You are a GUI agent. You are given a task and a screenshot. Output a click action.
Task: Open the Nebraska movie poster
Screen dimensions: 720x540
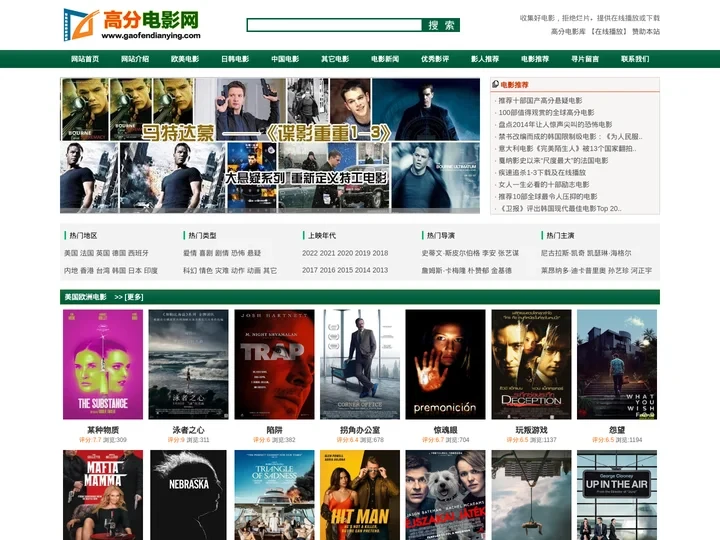pos(188,495)
